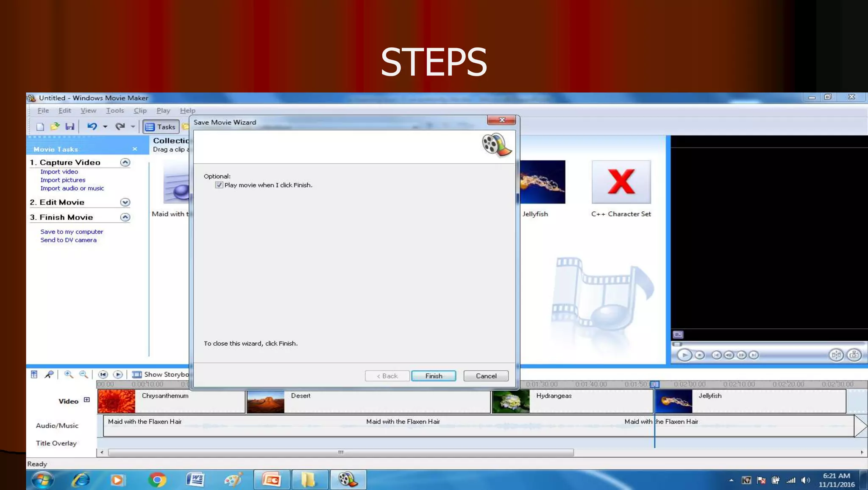
Task: Click the Split Clip preview icon
Action: [836, 355]
